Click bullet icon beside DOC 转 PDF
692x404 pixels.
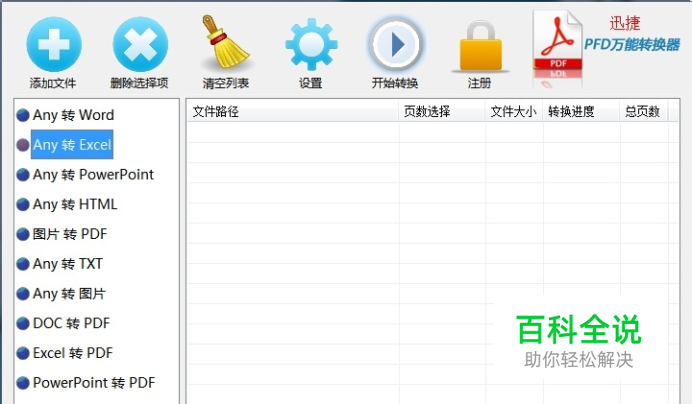[x=23, y=323]
